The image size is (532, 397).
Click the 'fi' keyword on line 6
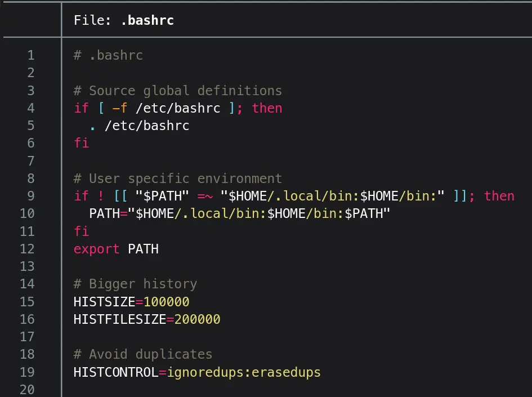(x=81, y=143)
